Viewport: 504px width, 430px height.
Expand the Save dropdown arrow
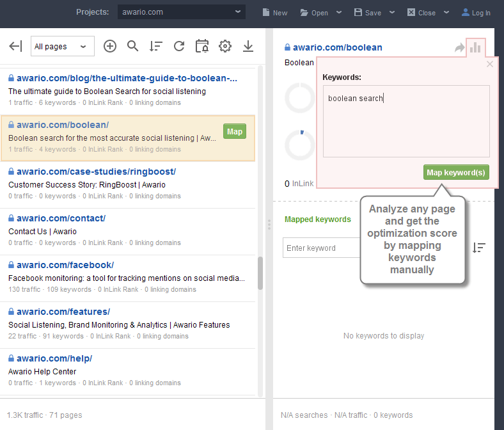coord(392,13)
